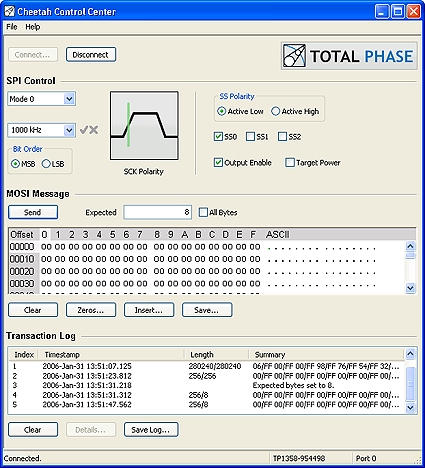Click the Total Phase logo
Viewport: 425px width, 468px height.
349,56
